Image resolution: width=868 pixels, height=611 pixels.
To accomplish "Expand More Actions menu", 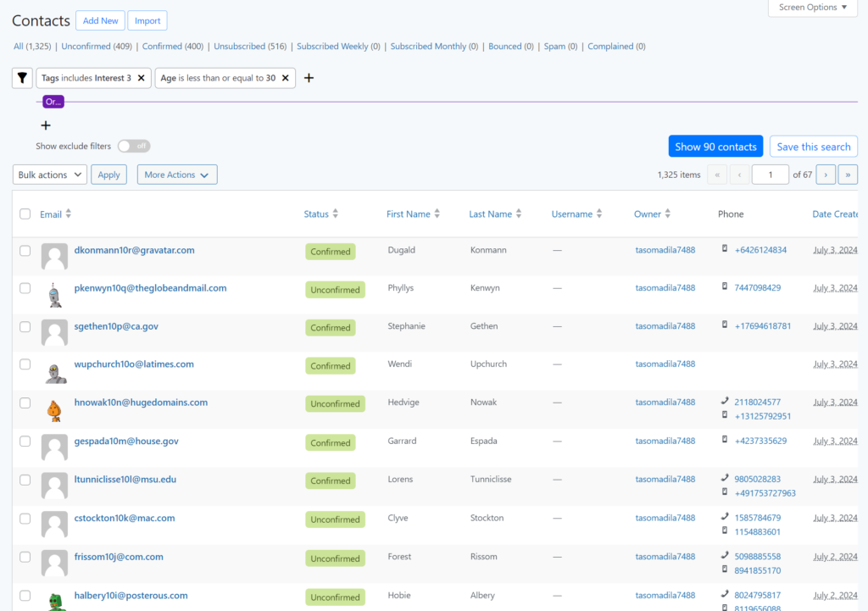I will tap(177, 175).
